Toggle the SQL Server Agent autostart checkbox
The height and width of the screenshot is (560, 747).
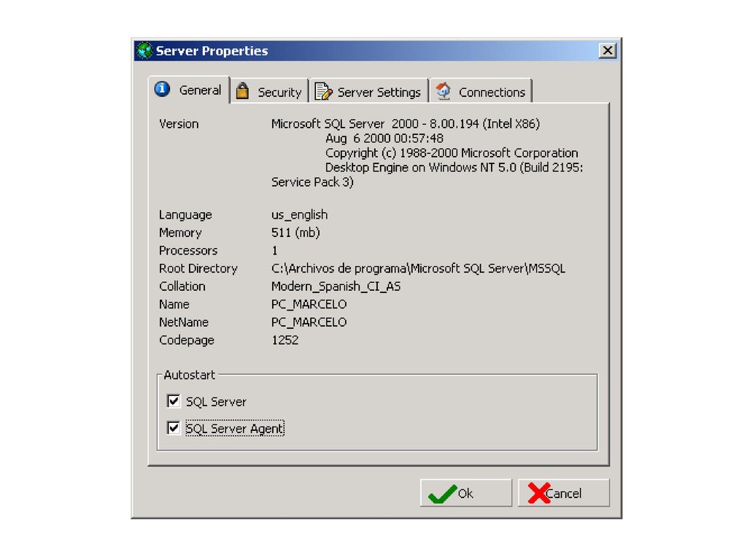click(174, 427)
